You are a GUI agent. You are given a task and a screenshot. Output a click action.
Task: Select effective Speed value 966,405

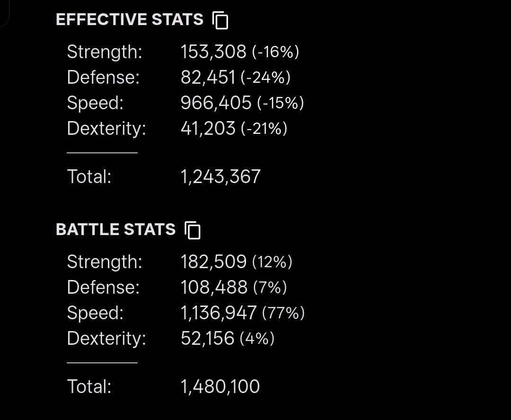click(x=216, y=103)
